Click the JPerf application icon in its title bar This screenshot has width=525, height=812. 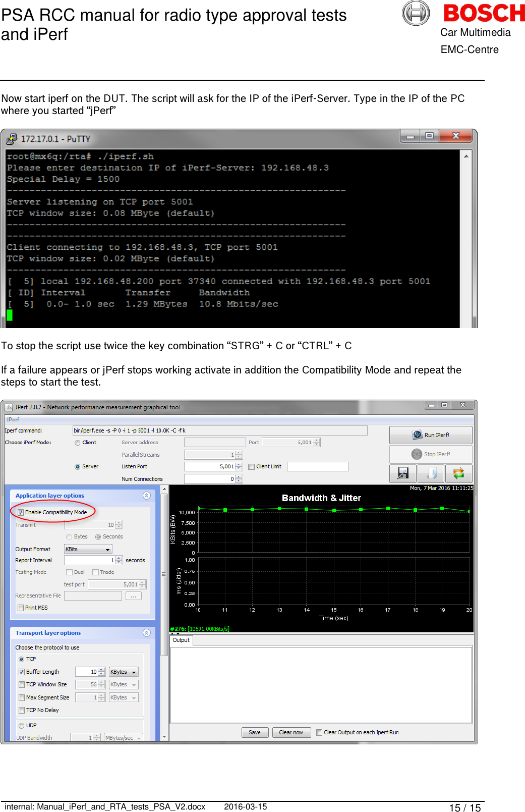coord(9,407)
